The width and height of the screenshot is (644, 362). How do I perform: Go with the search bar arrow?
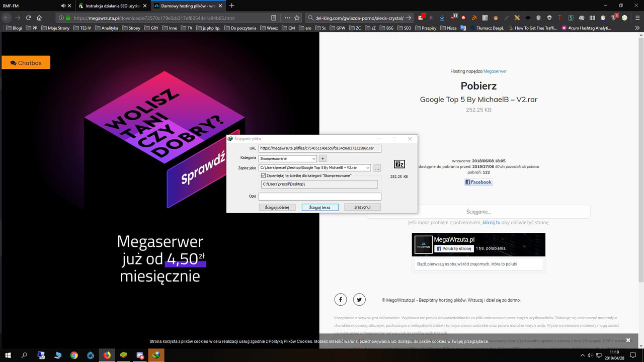[x=409, y=18]
